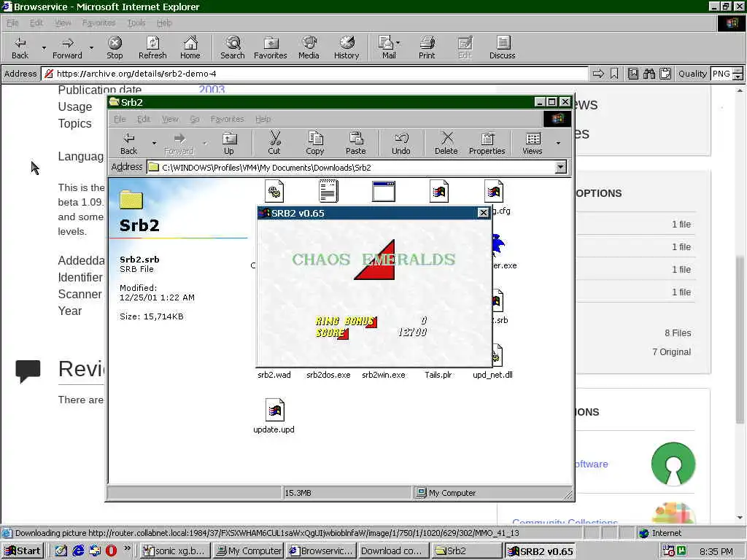Go to the Home page in Internet Explorer

[x=190, y=47]
